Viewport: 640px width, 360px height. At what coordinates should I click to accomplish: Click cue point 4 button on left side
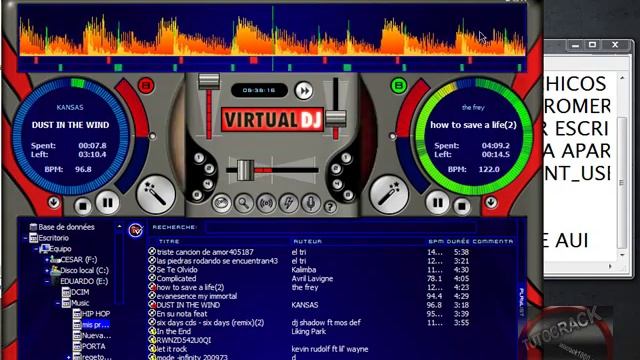[207, 184]
